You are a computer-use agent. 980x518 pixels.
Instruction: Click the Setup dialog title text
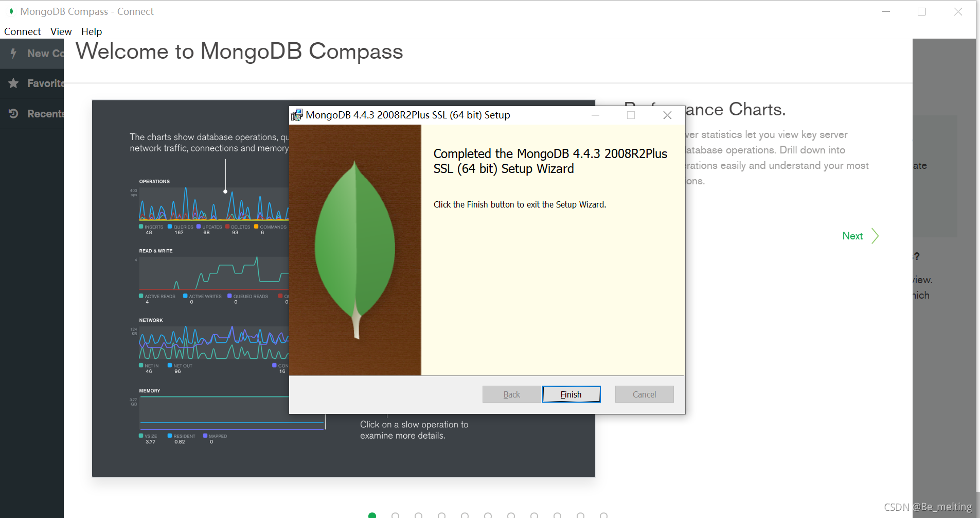click(408, 115)
